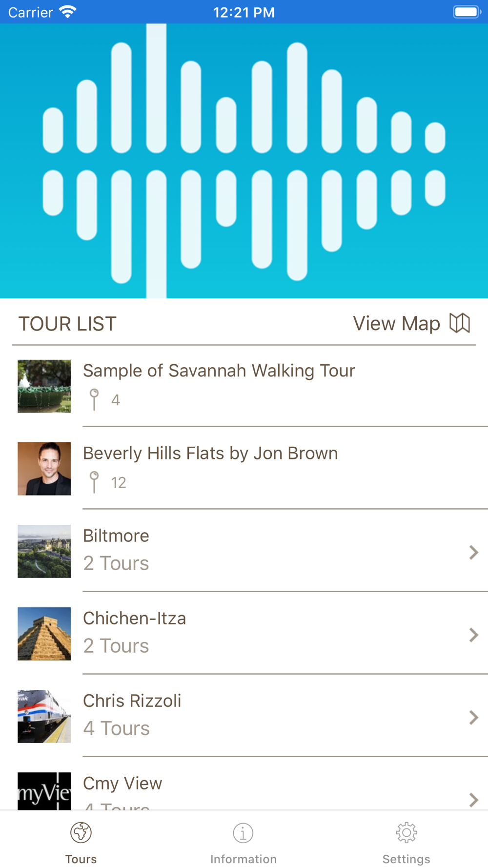The image size is (488, 868).
Task: Tap the Chris Rizzoli train thumbnail
Action: pos(44,716)
